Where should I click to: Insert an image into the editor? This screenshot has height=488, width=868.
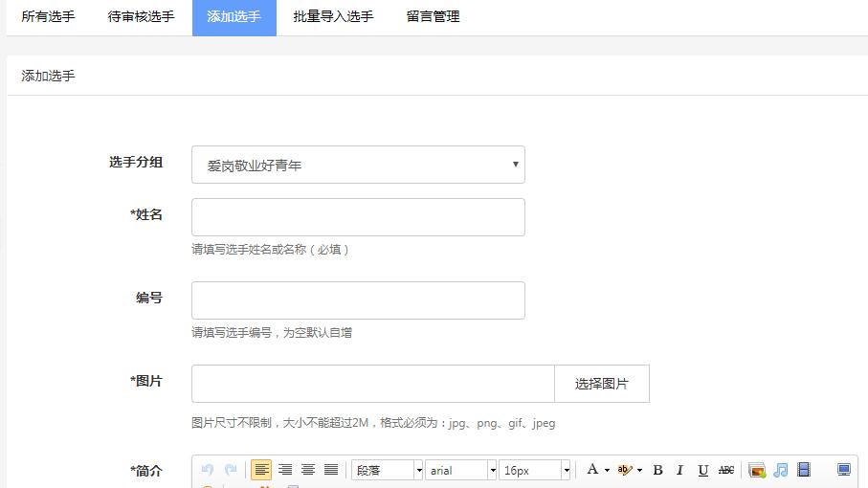[x=757, y=470]
